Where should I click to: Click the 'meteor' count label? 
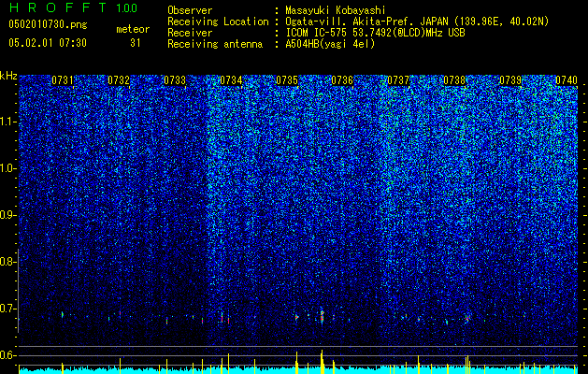(133, 29)
